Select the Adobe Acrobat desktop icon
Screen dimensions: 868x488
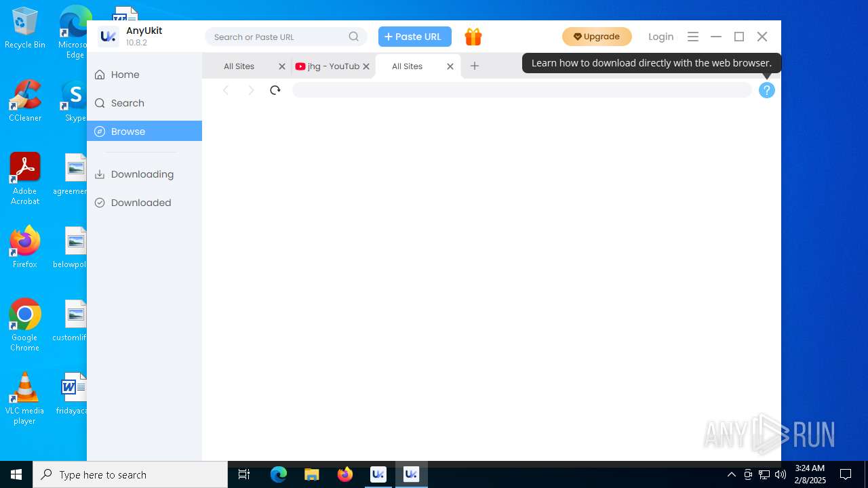click(25, 179)
